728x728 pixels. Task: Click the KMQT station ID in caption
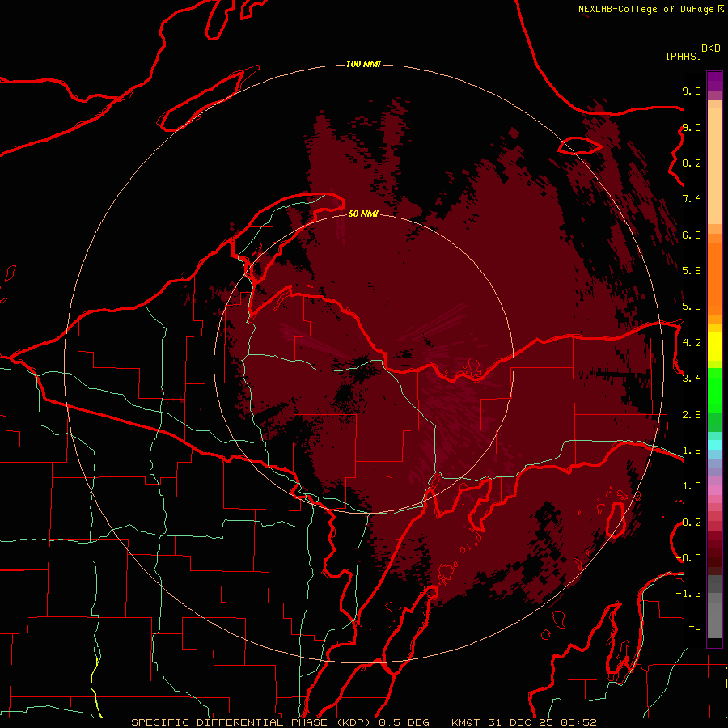467,722
